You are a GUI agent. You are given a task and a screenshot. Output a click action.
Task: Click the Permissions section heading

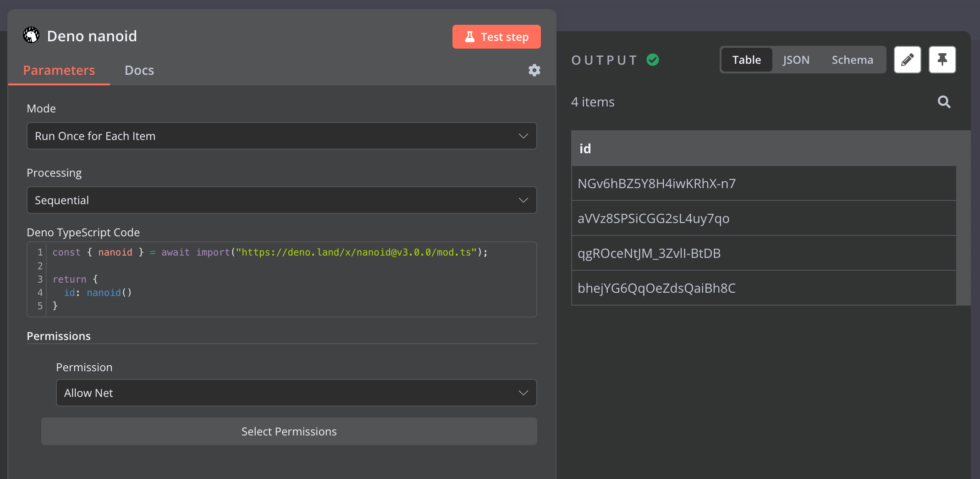tap(59, 336)
